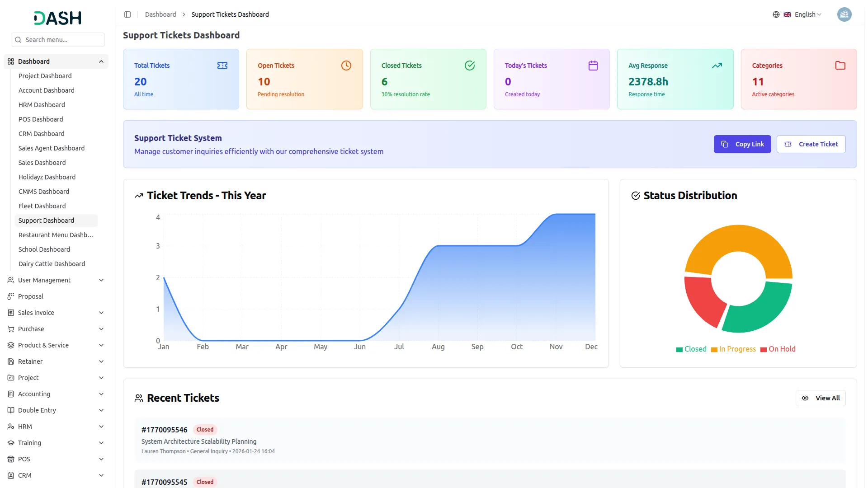Click the trend arrow icon in Avg Response
Image resolution: width=868 pixels, height=488 pixels.
(x=717, y=66)
